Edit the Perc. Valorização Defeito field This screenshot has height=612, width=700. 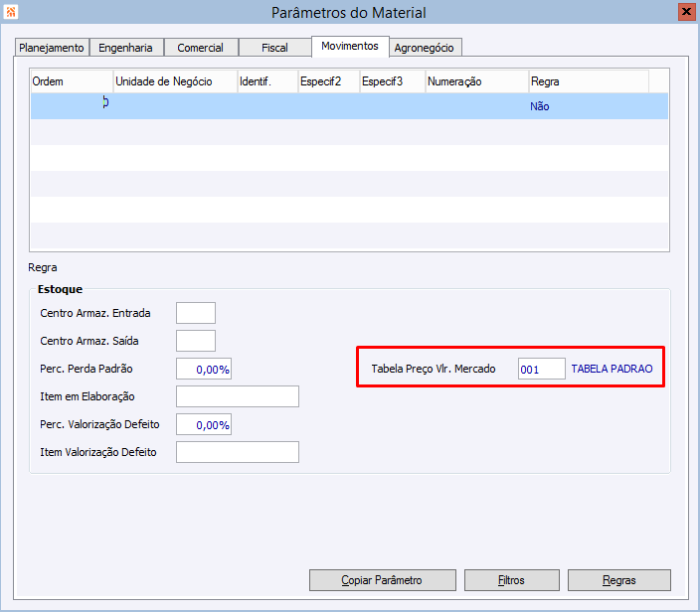(204, 424)
